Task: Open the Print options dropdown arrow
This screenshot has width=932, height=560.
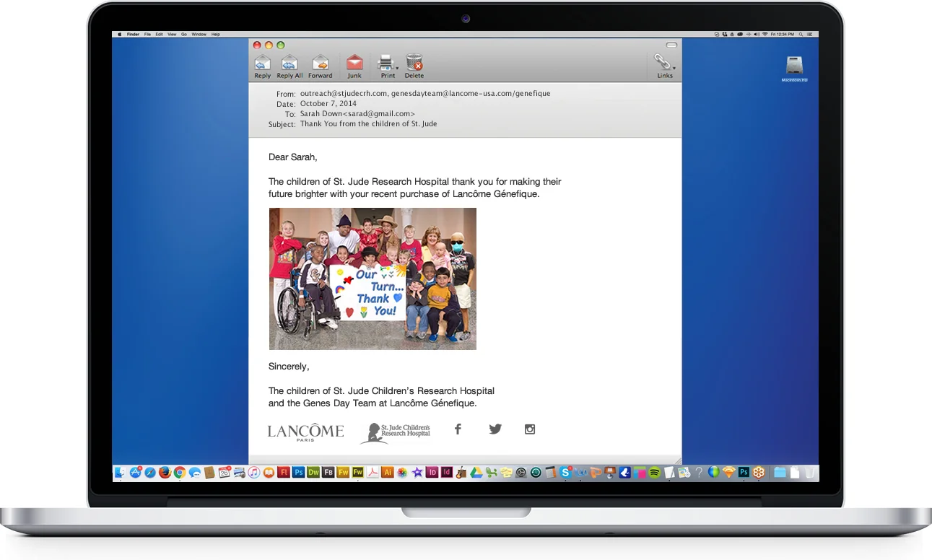Action: 397,68
